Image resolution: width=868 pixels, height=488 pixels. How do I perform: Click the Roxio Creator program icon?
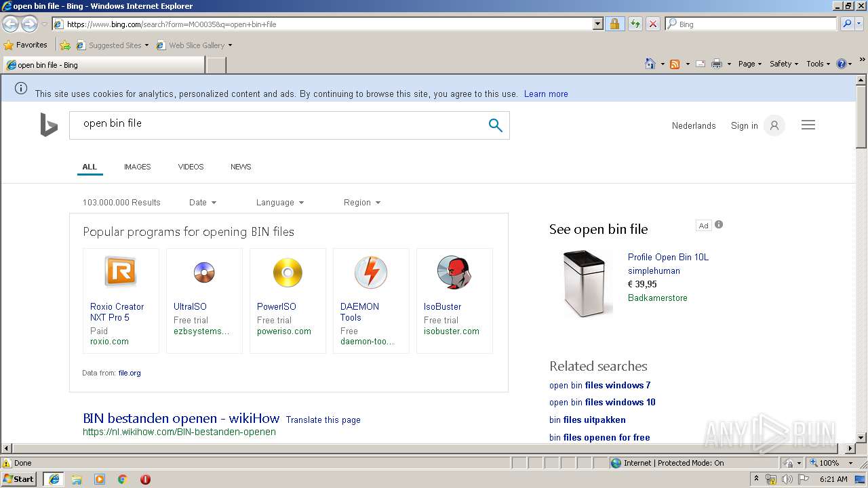point(121,272)
